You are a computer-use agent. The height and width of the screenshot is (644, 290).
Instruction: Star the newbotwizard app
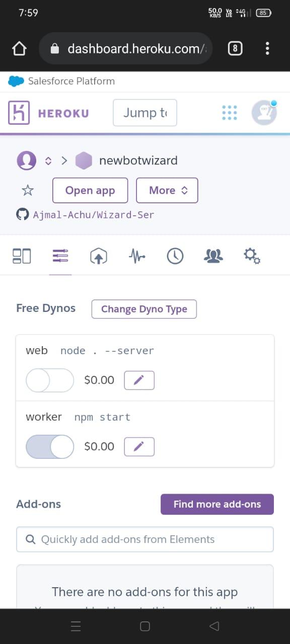[x=28, y=190]
